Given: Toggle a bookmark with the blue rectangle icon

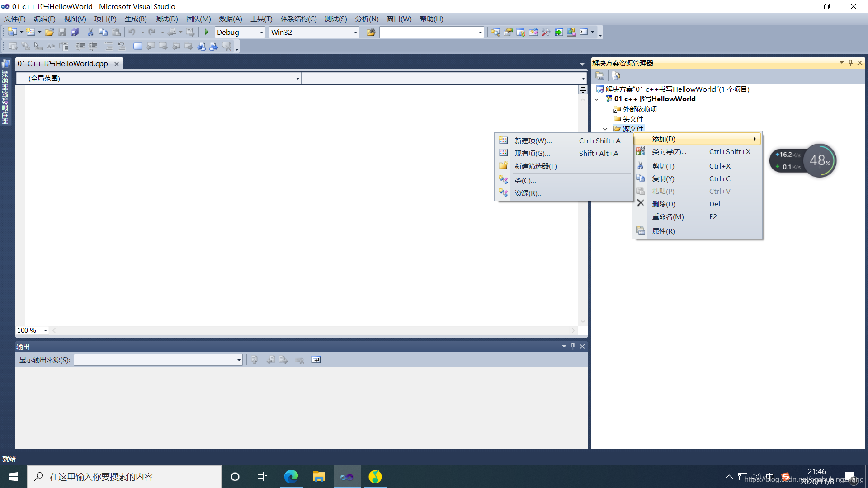Looking at the screenshot, I should 138,46.
